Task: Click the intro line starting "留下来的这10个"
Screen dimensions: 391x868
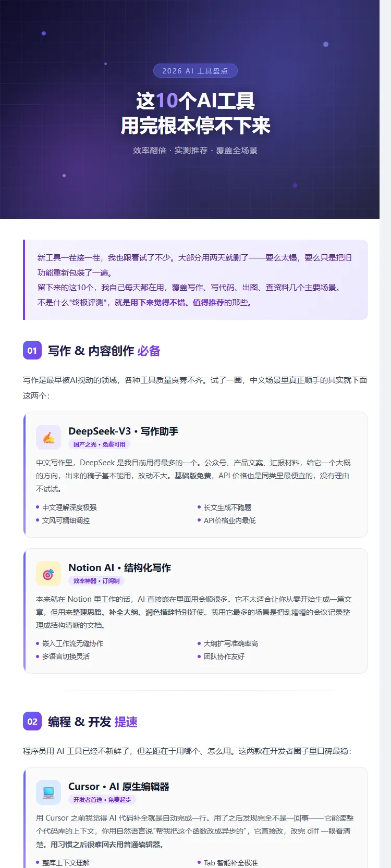Action: (190, 288)
